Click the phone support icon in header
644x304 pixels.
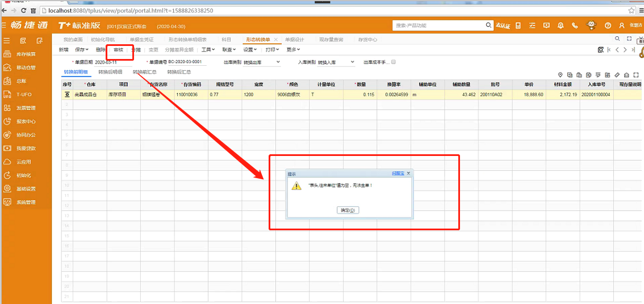click(575, 26)
